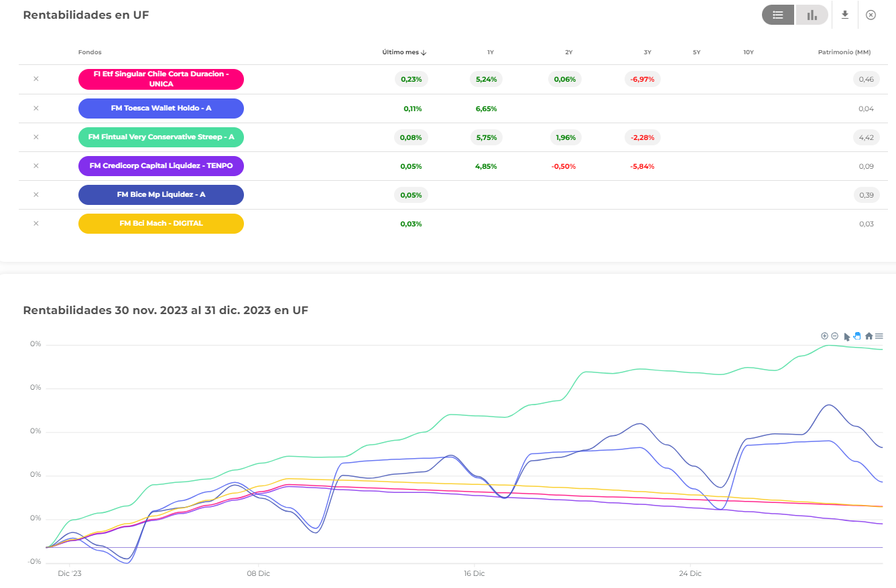
Task: Switch to bar chart view
Action: pos(812,15)
